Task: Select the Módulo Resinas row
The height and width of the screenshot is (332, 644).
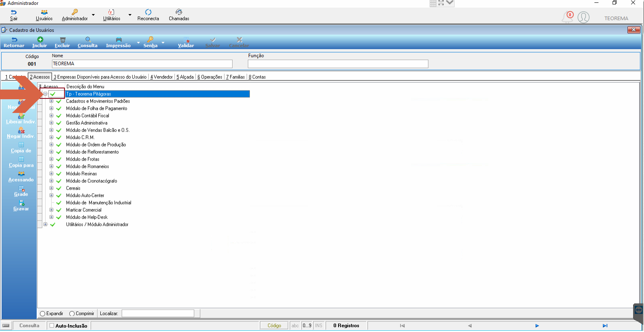Action: 81,174
